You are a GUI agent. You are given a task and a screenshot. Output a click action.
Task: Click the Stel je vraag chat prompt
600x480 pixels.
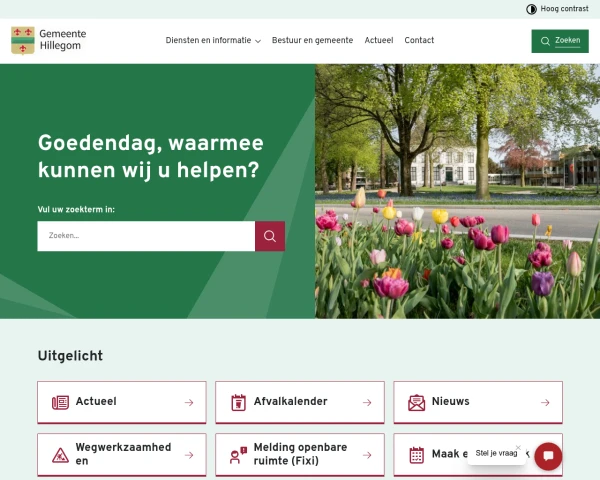click(x=496, y=453)
